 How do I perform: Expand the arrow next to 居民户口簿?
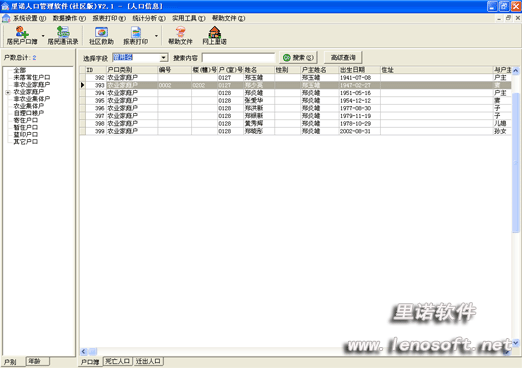click(x=43, y=36)
